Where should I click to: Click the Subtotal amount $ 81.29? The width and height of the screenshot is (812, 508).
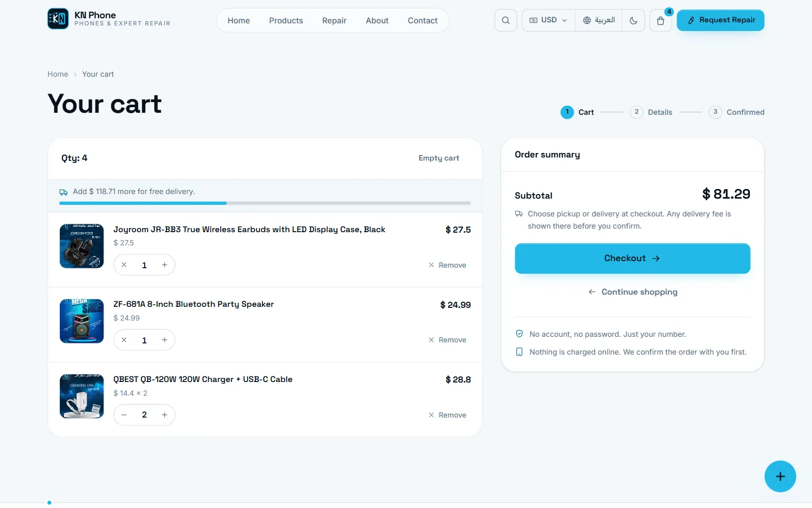(x=726, y=194)
